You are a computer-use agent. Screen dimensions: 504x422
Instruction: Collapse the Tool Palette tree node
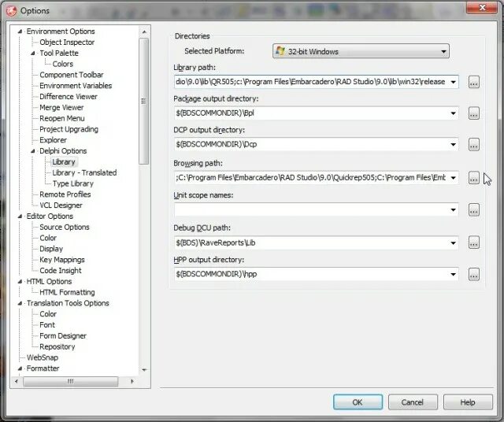[x=33, y=54]
